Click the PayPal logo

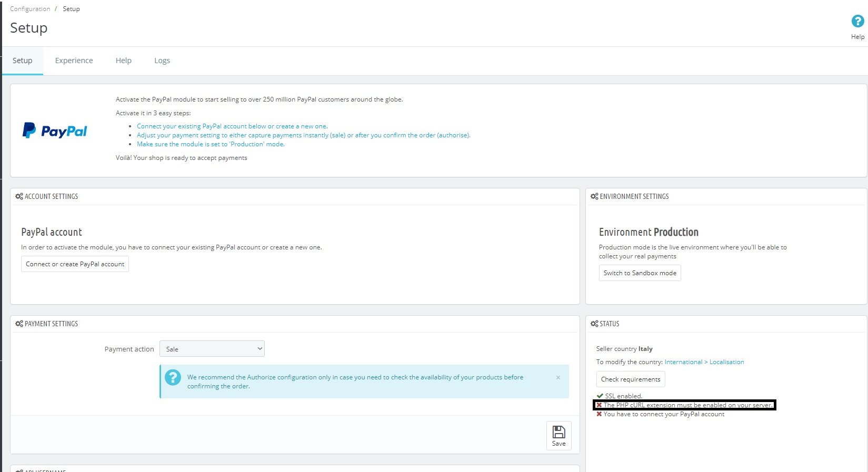coord(55,130)
